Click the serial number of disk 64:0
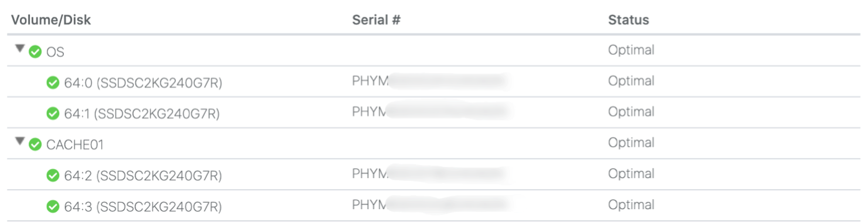 (x=428, y=81)
